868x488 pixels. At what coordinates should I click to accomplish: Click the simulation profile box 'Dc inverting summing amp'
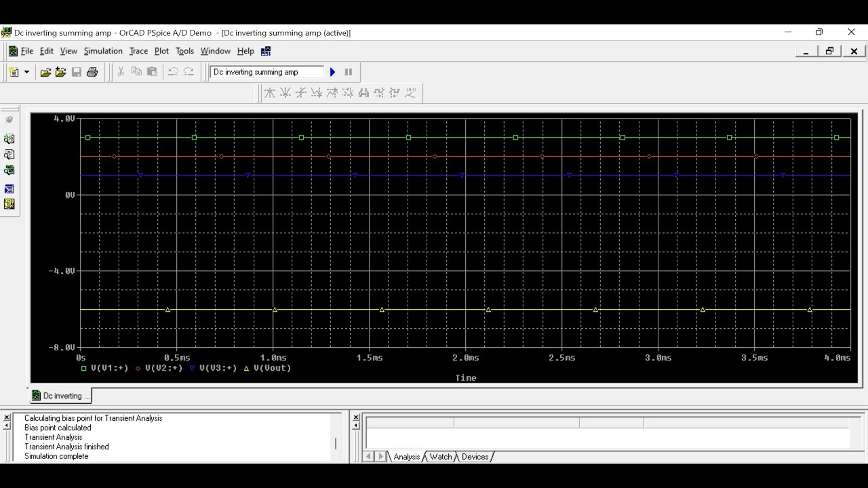(267, 72)
